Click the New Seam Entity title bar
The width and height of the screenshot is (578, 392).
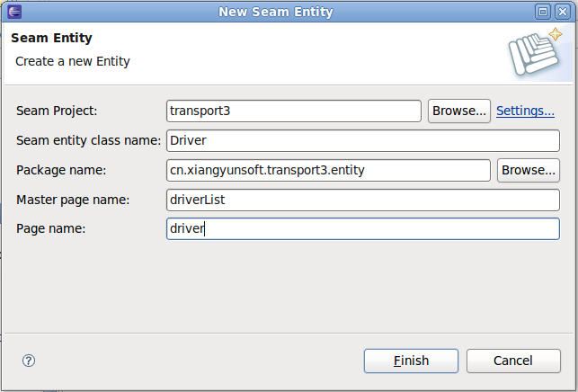276,12
